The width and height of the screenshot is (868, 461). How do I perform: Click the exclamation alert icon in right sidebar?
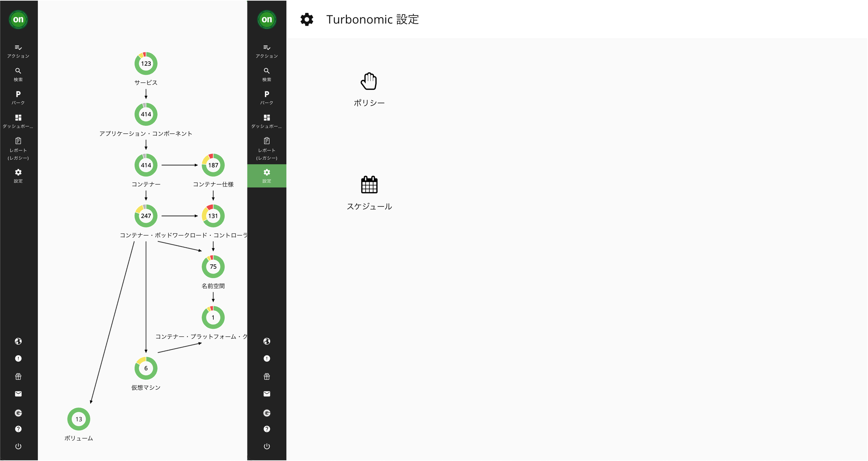point(267,359)
